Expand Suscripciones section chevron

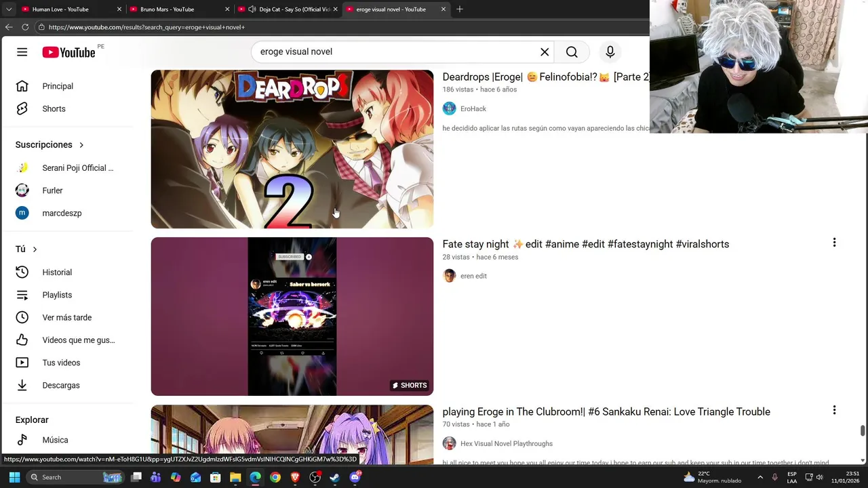click(81, 145)
